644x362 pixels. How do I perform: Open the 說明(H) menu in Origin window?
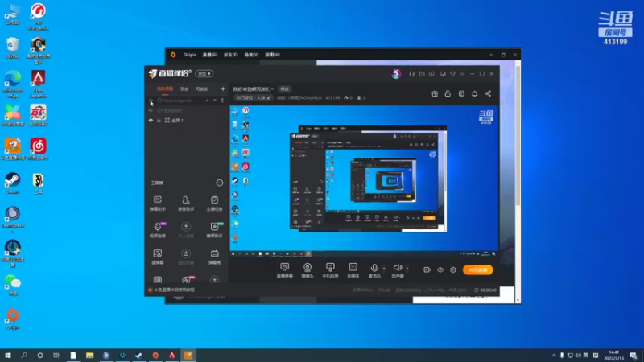272,55
